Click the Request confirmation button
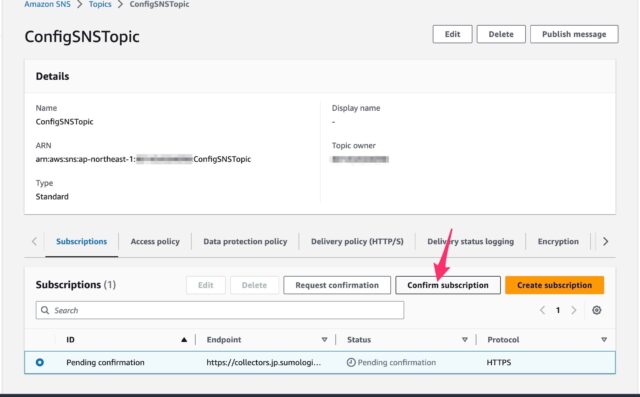This screenshot has height=397, width=640. tap(337, 285)
